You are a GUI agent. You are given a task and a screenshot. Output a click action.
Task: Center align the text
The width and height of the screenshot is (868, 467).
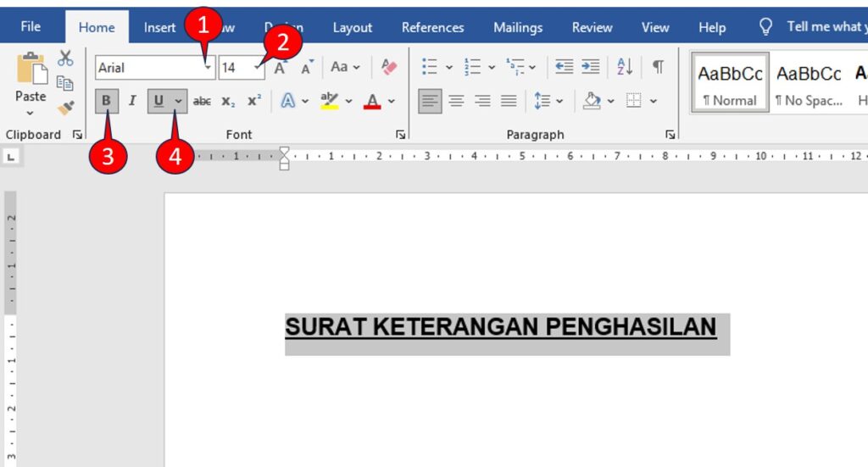tap(456, 101)
